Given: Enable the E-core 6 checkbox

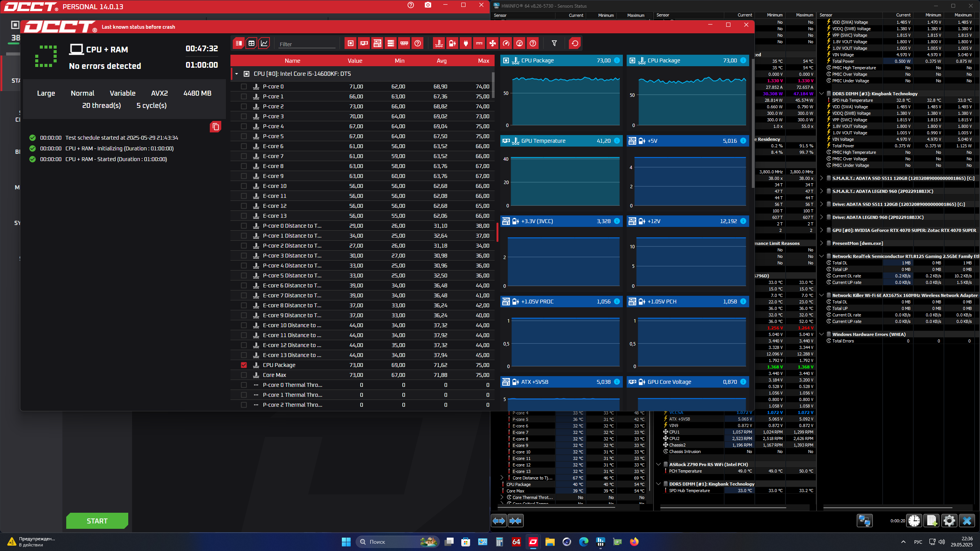Looking at the screenshot, I should click(x=244, y=146).
